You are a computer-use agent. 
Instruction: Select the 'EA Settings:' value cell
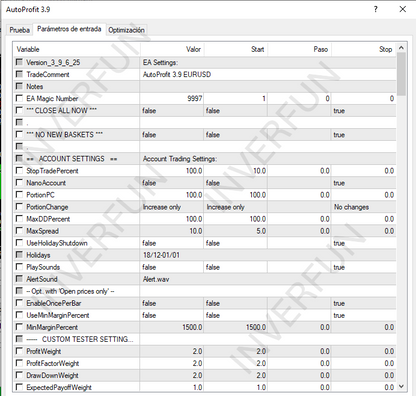[x=268, y=62]
